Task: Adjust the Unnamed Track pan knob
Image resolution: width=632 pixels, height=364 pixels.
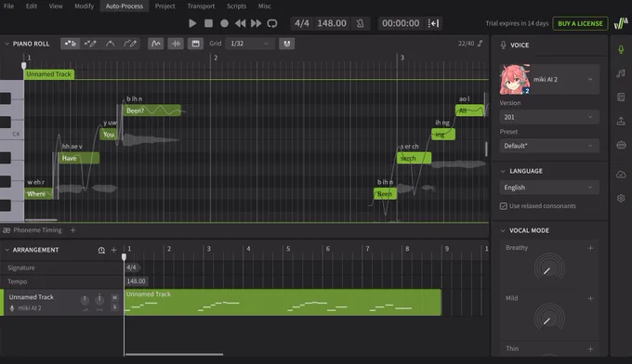Action: (99, 299)
